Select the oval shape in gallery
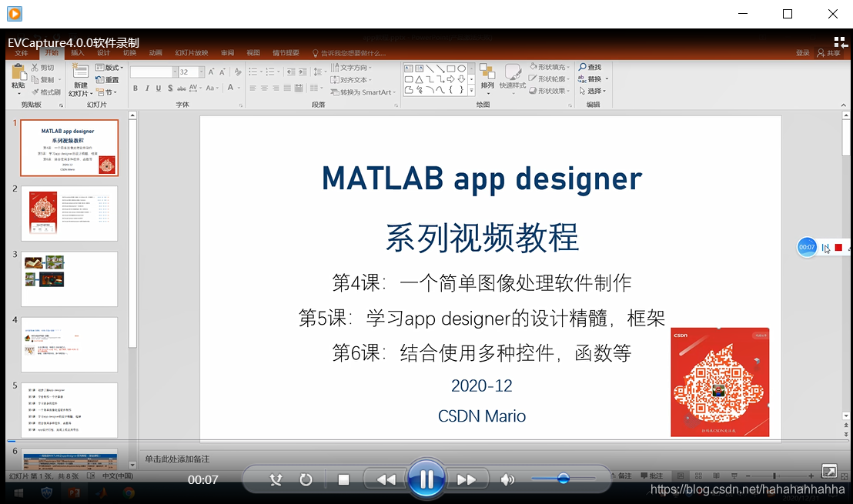The height and width of the screenshot is (504, 853). click(461, 68)
